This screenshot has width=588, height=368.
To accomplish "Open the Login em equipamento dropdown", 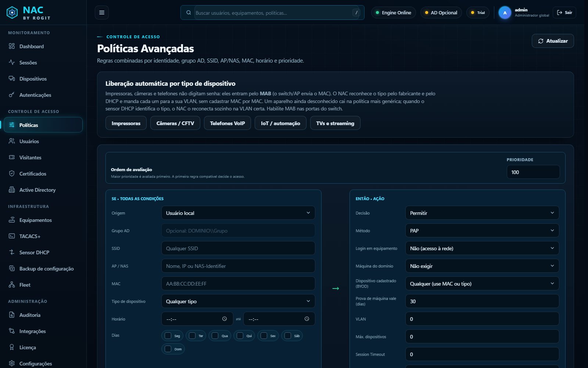I will (x=482, y=248).
